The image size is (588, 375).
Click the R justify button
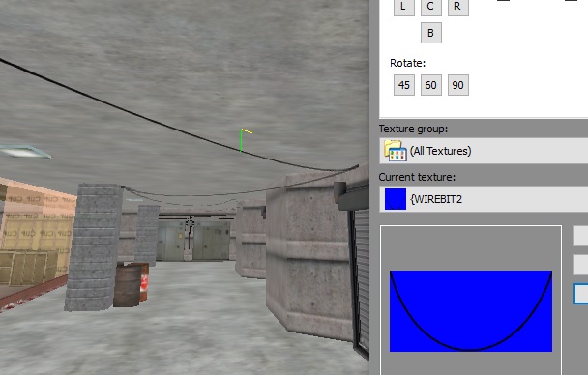coord(457,7)
